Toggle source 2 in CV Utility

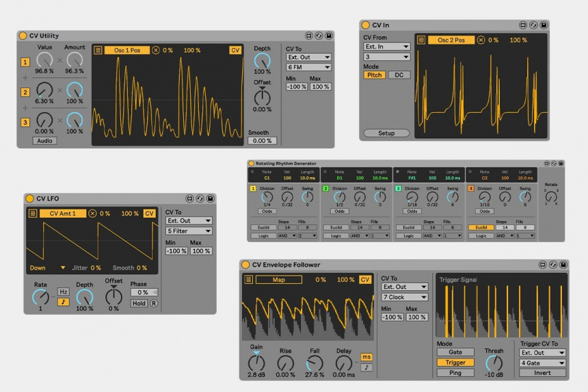(x=25, y=92)
